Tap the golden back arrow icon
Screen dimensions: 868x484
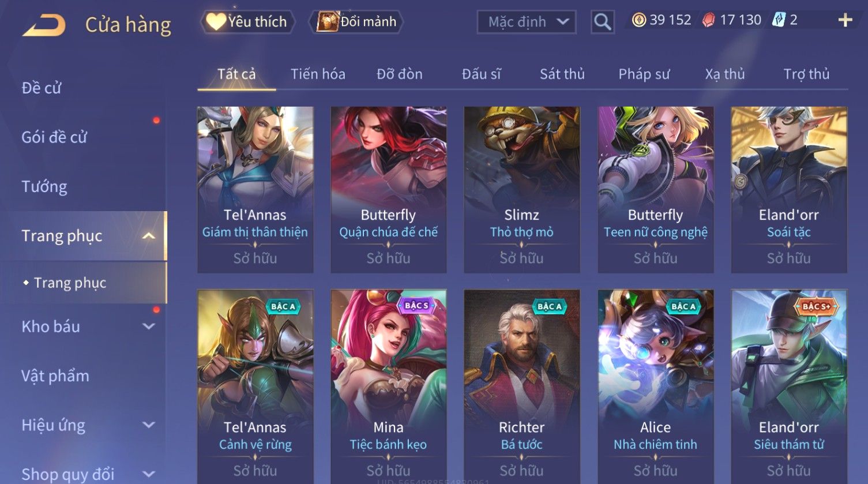tap(44, 25)
